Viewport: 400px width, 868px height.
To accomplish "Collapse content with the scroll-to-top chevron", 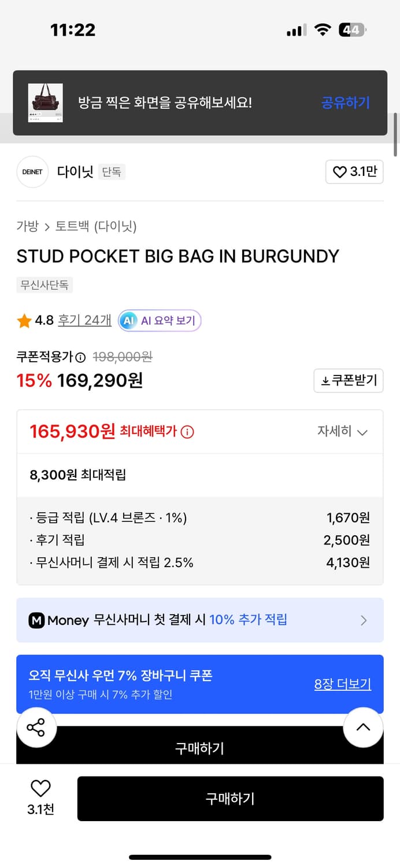I will tap(363, 727).
